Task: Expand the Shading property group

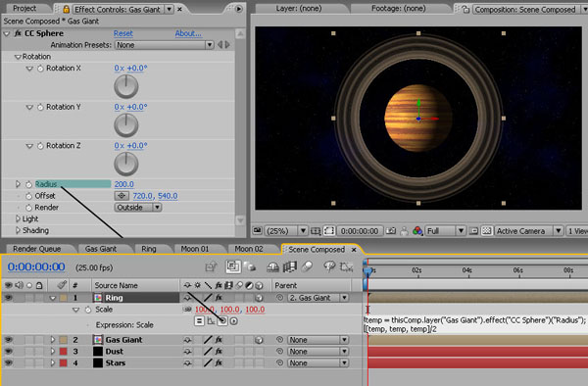Action: click(x=18, y=230)
